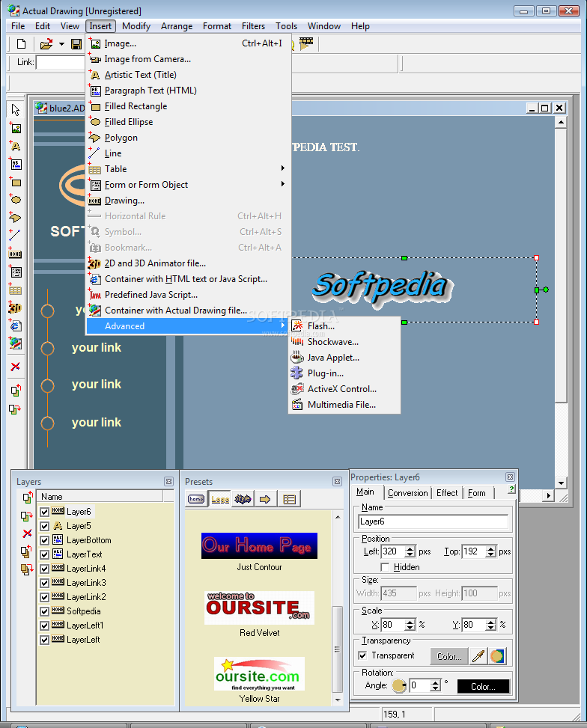This screenshot has width=587, height=728.
Task: Adjust the Left position spinner arrows
Action: 410,551
